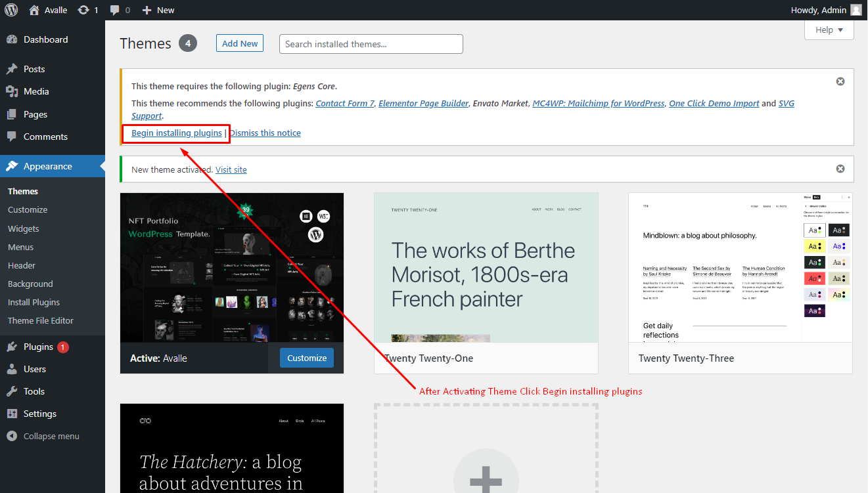The width and height of the screenshot is (868, 493).
Task: Click the Tools wrench icon
Action: tap(12, 391)
